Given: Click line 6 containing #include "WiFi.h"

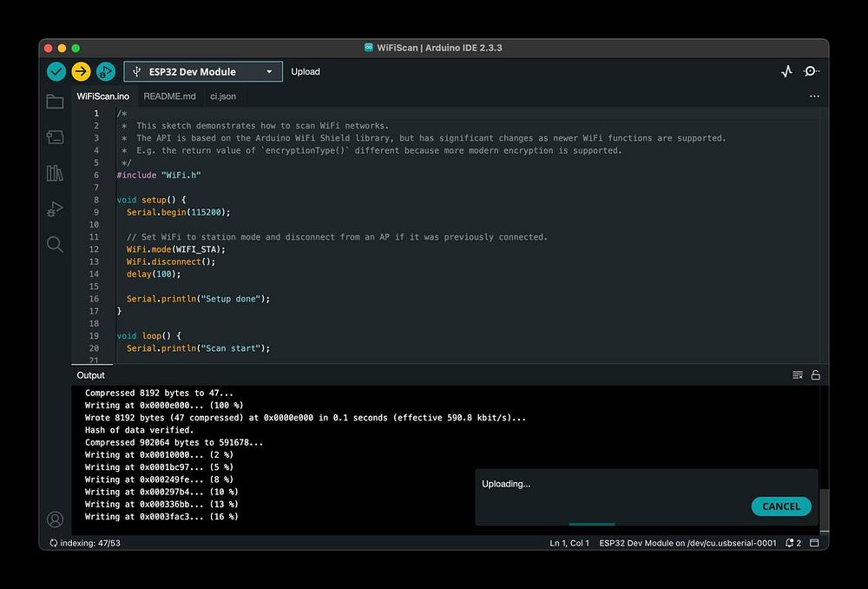Looking at the screenshot, I should point(159,175).
